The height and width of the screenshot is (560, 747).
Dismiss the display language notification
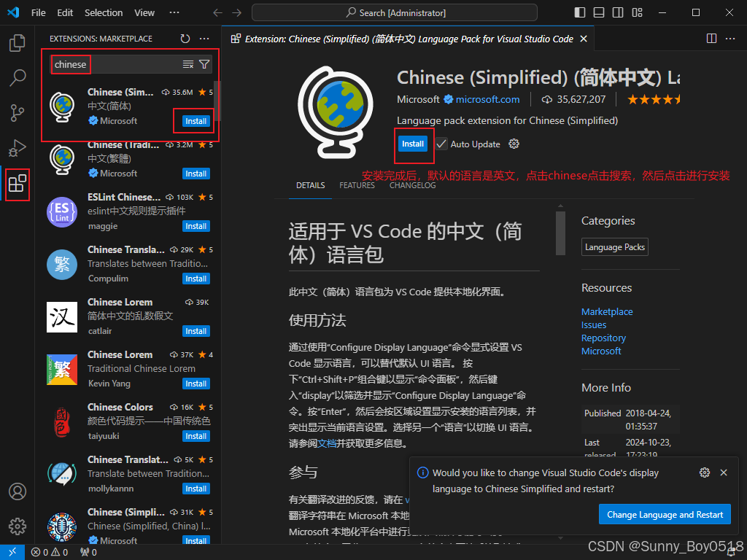click(x=724, y=472)
